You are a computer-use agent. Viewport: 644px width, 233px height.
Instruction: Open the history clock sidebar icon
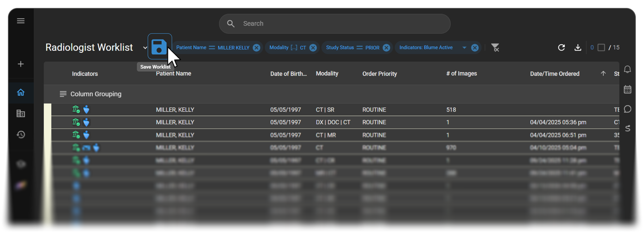(x=21, y=134)
